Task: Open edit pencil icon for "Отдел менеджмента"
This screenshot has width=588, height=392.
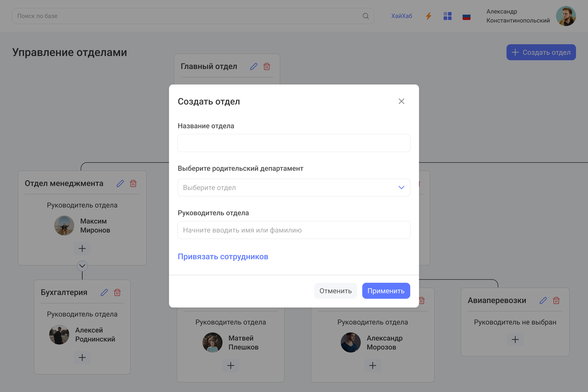Action: [120, 183]
